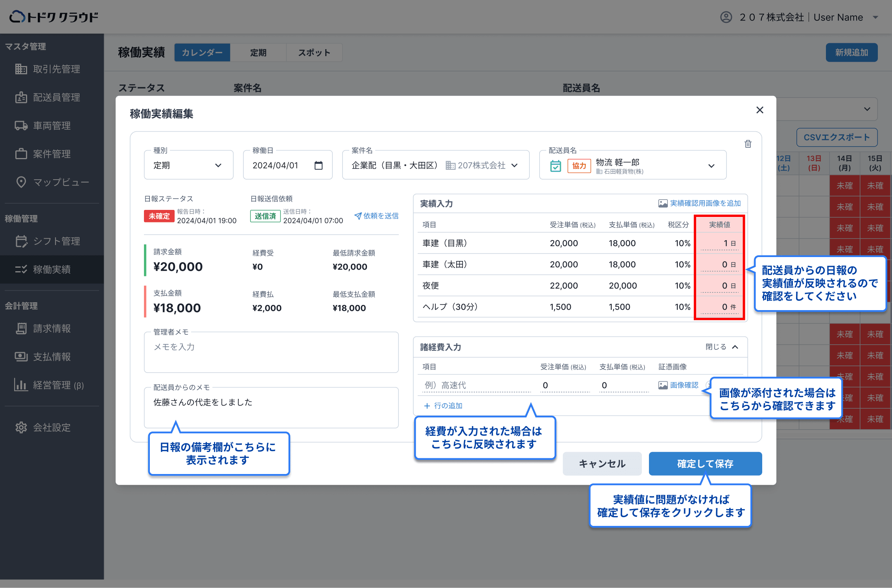Open the 配送員名 dropdown
The width and height of the screenshot is (892, 588).
[x=633, y=165]
